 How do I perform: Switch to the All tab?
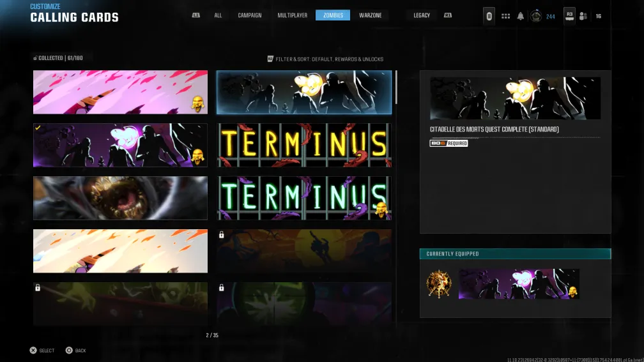point(218,15)
